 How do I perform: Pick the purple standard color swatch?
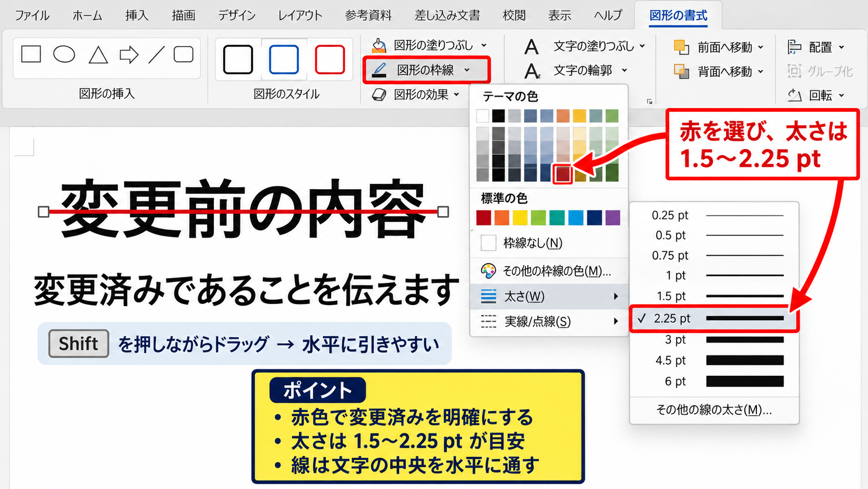tap(613, 218)
